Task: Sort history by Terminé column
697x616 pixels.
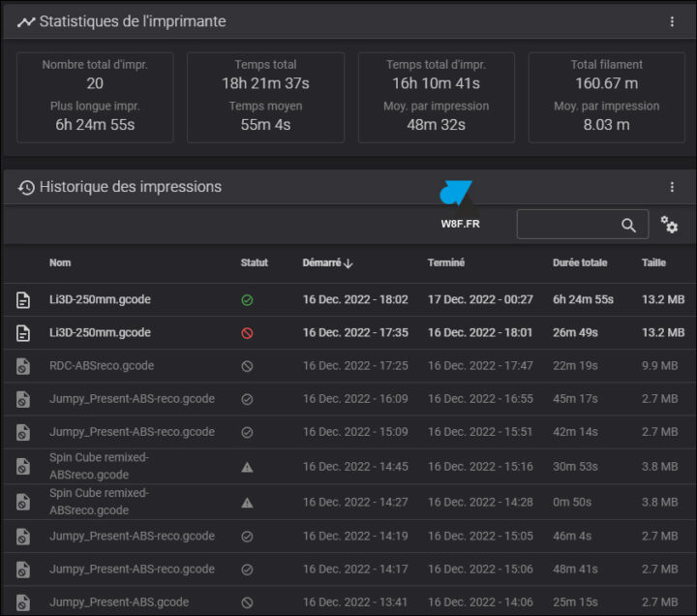Action: [x=446, y=262]
